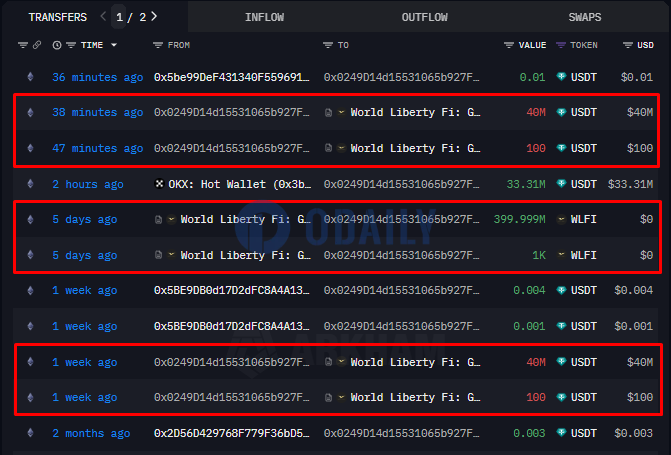671x455 pixels.
Task: Click the 33.31M value cell
Action: pyautogui.click(x=526, y=184)
